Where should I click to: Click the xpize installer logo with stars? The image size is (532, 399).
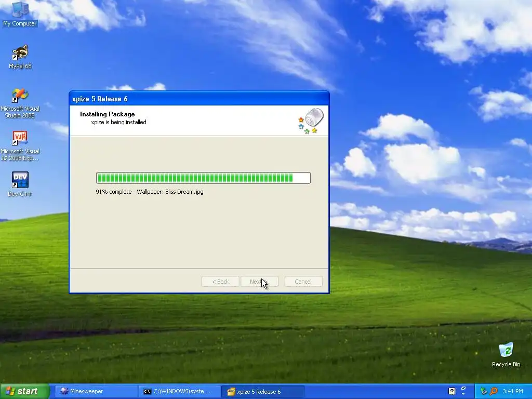311,121
